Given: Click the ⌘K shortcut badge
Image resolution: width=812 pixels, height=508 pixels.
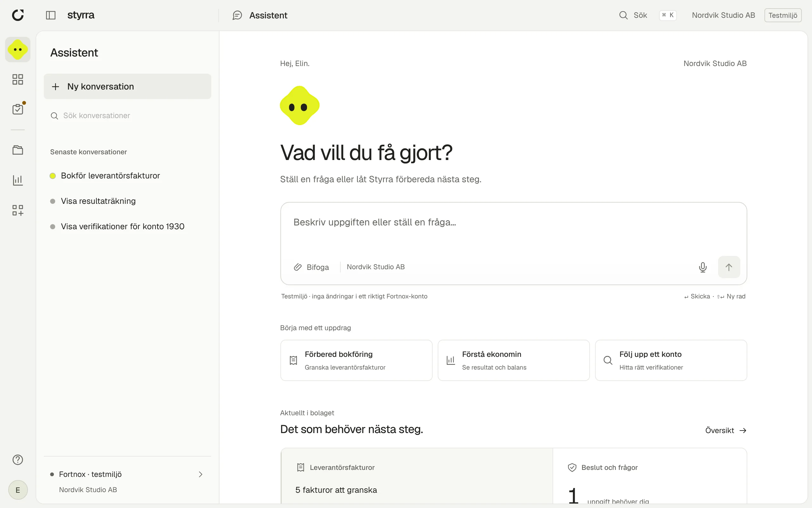Looking at the screenshot, I should point(668,15).
